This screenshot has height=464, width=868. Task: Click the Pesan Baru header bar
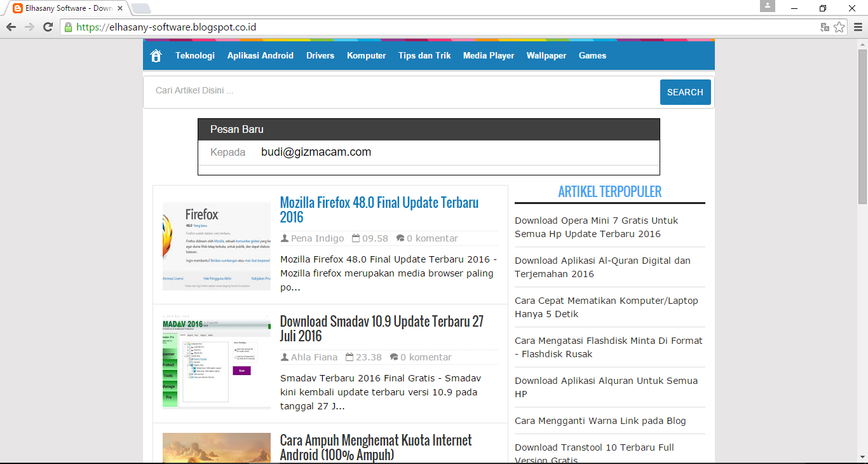pyautogui.click(x=429, y=129)
